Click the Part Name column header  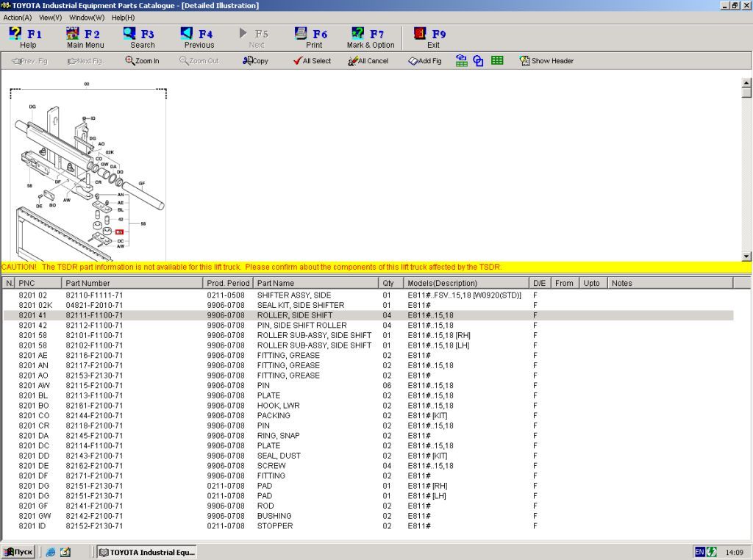point(315,283)
